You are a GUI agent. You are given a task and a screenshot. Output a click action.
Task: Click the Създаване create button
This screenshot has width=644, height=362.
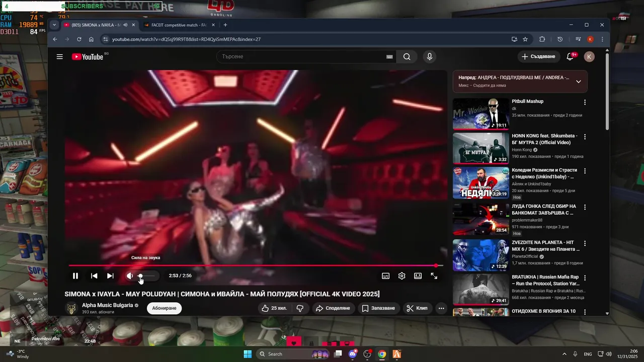point(538,57)
